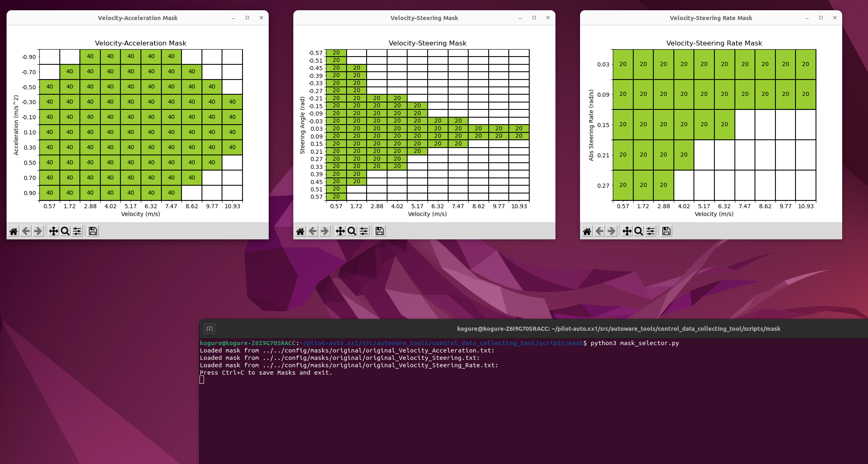Viewport: 868px width, 464px height.
Task: Save figure in Velocity-Steering Rate Mask window
Action: point(666,231)
